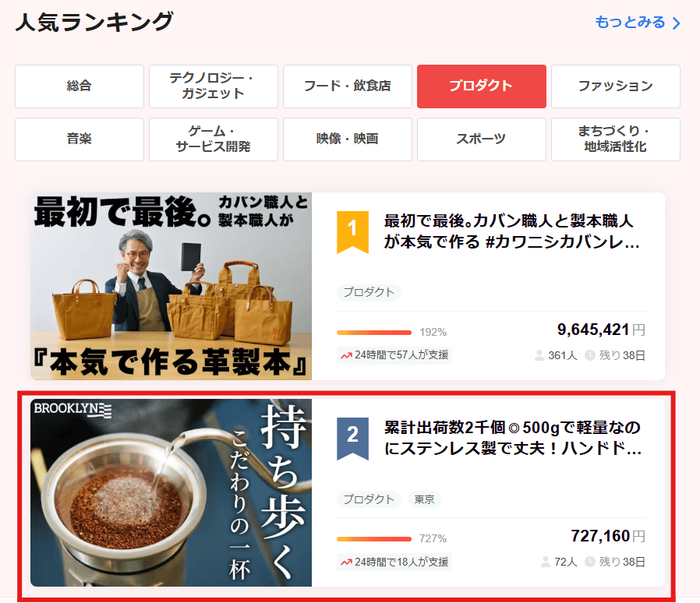Click the trending arrow icon beside 24時間で18人が支援

(346, 562)
